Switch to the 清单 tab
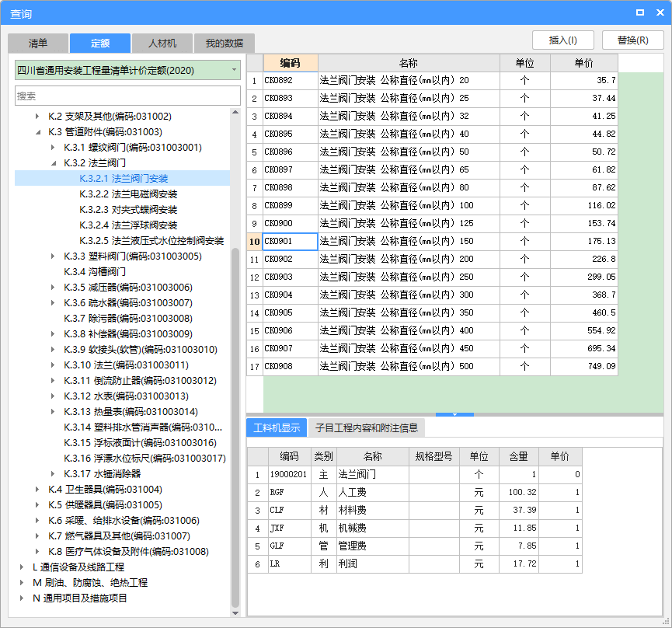Image resolution: width=672 pixels, height=628 pixels. pyautogui.click(x=37, y=44)
